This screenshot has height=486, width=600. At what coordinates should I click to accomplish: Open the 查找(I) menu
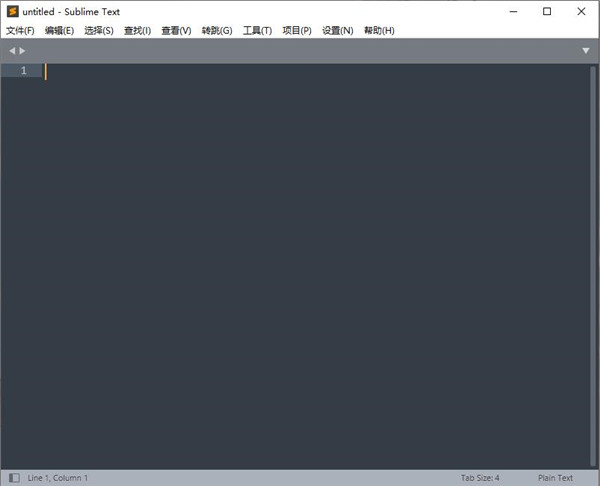(x=137, y=31)
